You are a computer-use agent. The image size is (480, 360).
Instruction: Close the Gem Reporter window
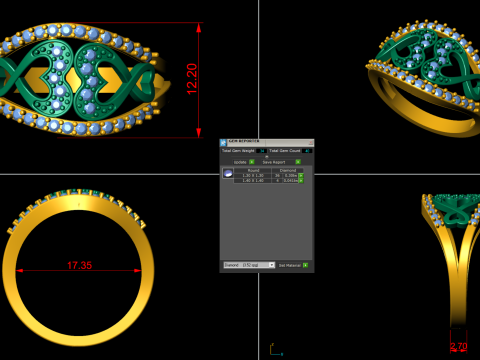tap(311, 143)
